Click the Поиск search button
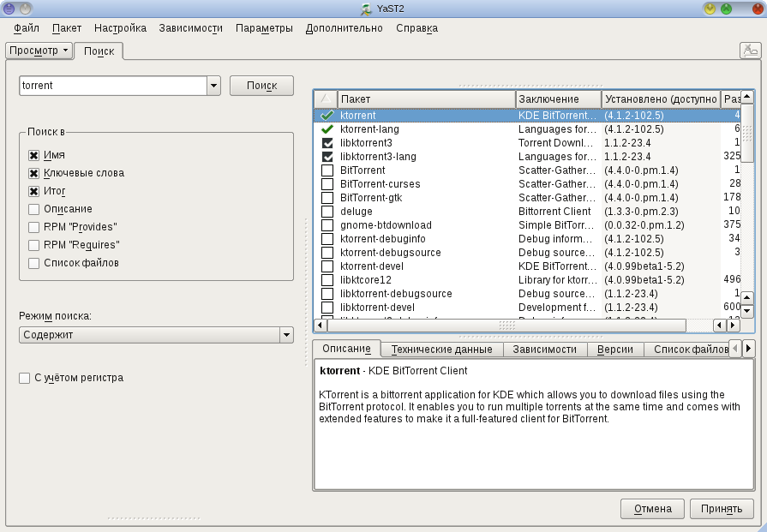 pos(261,86)
